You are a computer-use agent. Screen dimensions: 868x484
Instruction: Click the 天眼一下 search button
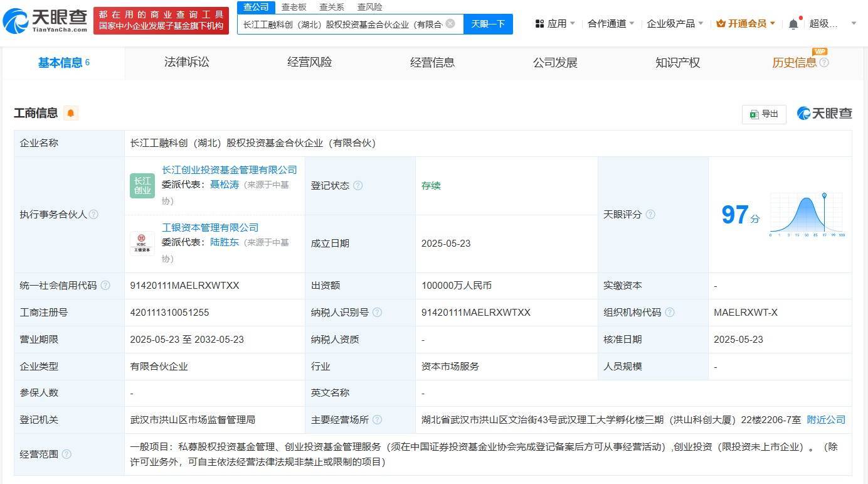pyautogui.click(x=488, y=24)
